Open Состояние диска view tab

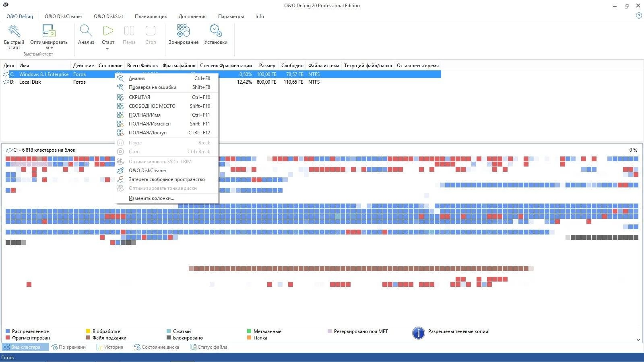click(157, 347)
